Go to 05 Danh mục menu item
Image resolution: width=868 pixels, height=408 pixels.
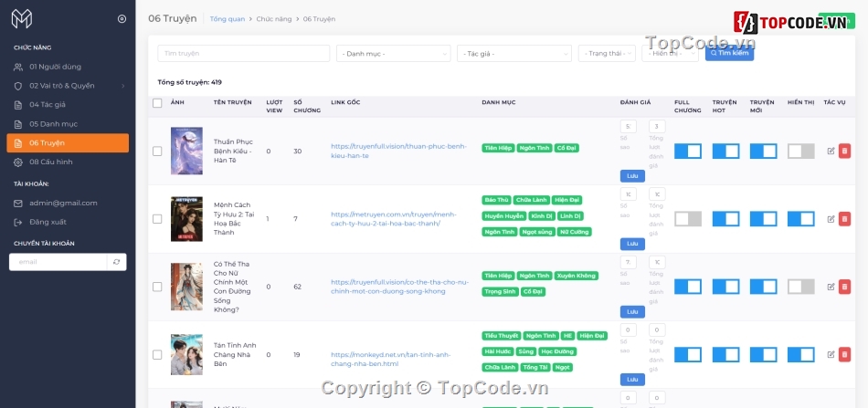(53, 123)
